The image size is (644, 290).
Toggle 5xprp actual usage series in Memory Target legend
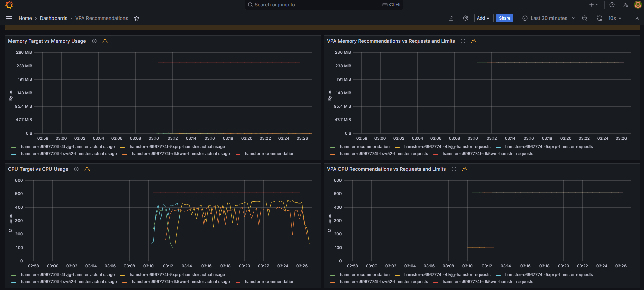coord(177,147)
